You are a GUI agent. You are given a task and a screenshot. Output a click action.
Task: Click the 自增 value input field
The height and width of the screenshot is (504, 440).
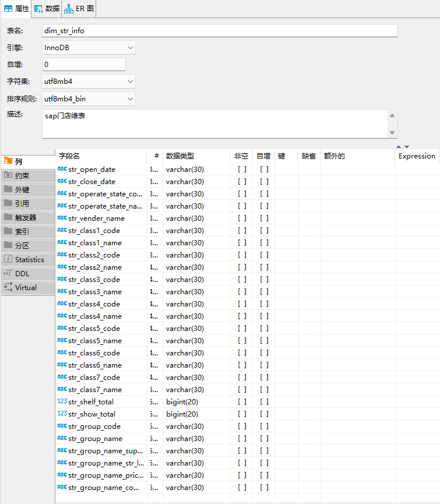point(84,64)
